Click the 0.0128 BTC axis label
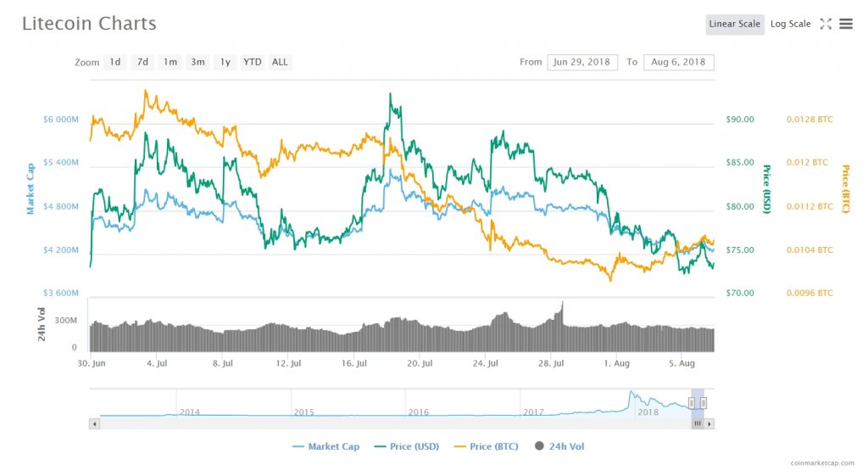 (x=810, y=119)
